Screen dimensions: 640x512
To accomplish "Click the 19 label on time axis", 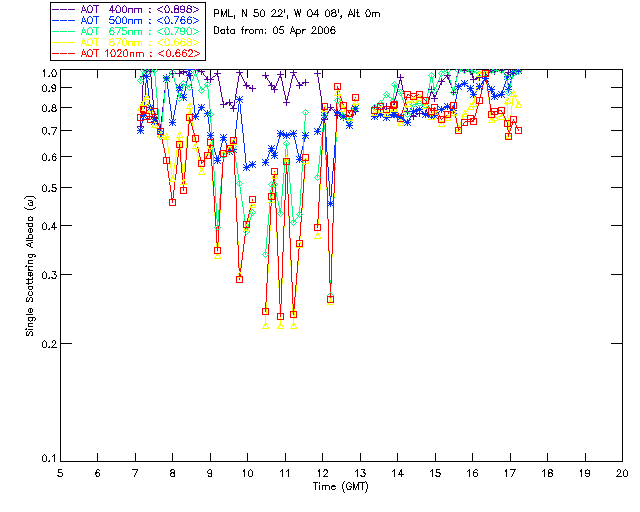I will pos(585,473).
